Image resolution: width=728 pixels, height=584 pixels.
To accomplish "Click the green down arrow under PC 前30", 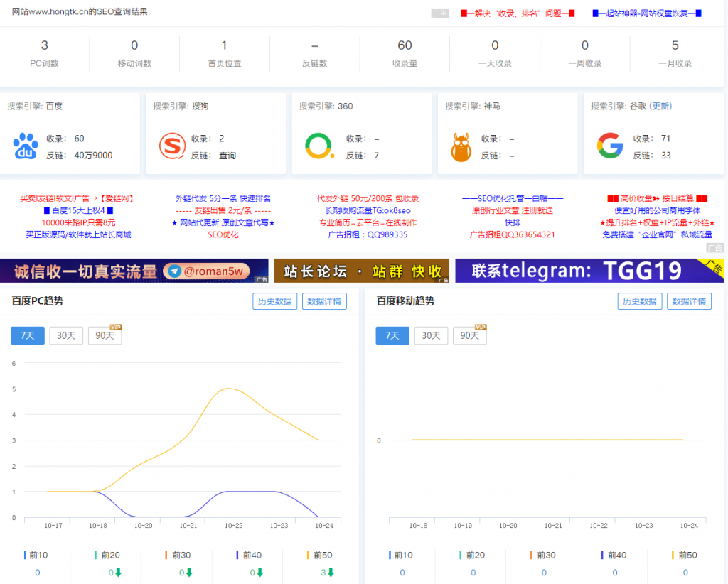I will 189,573.
